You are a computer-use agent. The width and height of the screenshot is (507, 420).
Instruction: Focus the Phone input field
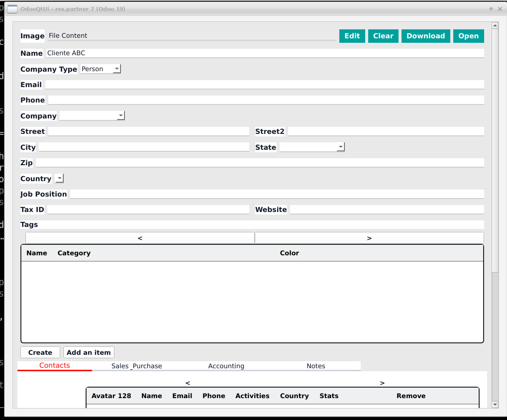coord(266,100)
